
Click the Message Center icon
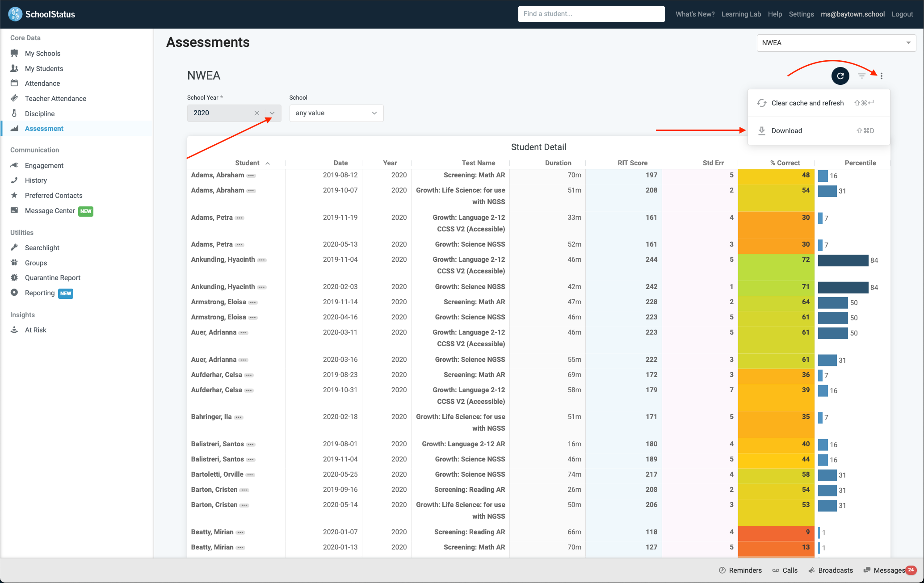14,210
